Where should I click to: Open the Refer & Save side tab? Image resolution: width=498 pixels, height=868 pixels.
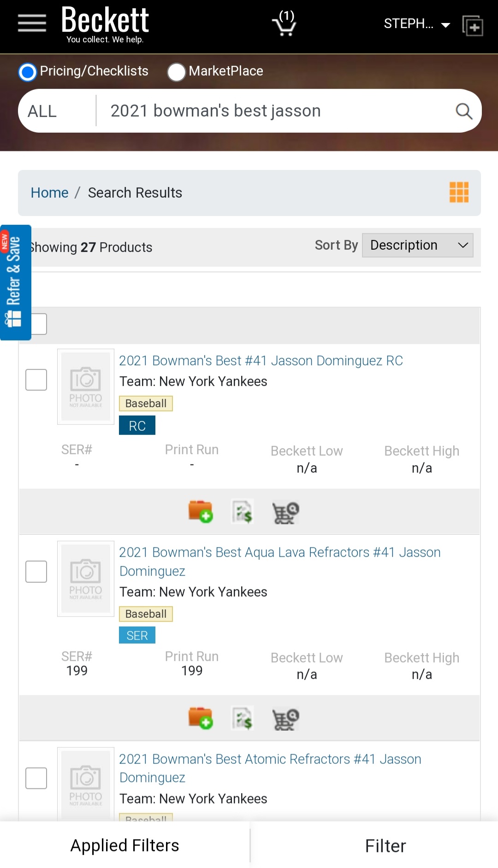(x=15, y=282)
